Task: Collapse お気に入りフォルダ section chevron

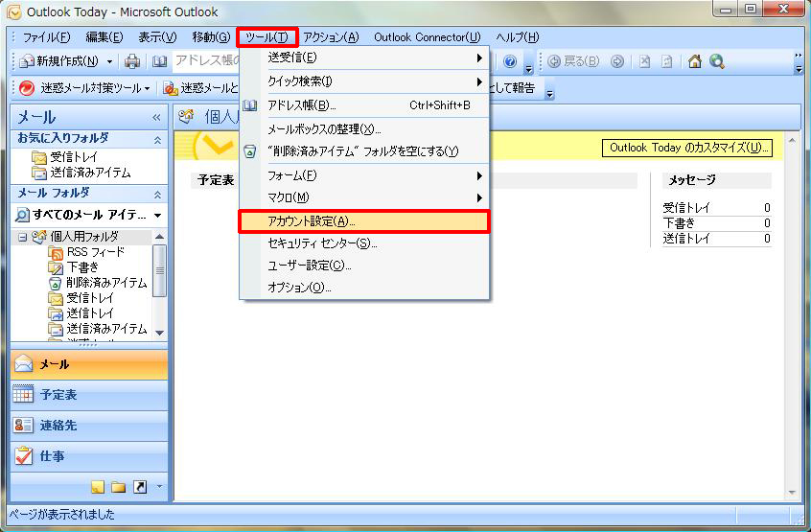Action: 158,140
